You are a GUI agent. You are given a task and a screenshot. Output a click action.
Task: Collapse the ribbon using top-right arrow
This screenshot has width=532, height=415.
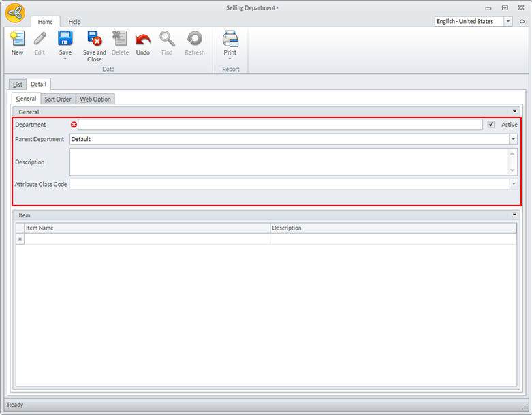pos(522,22)
